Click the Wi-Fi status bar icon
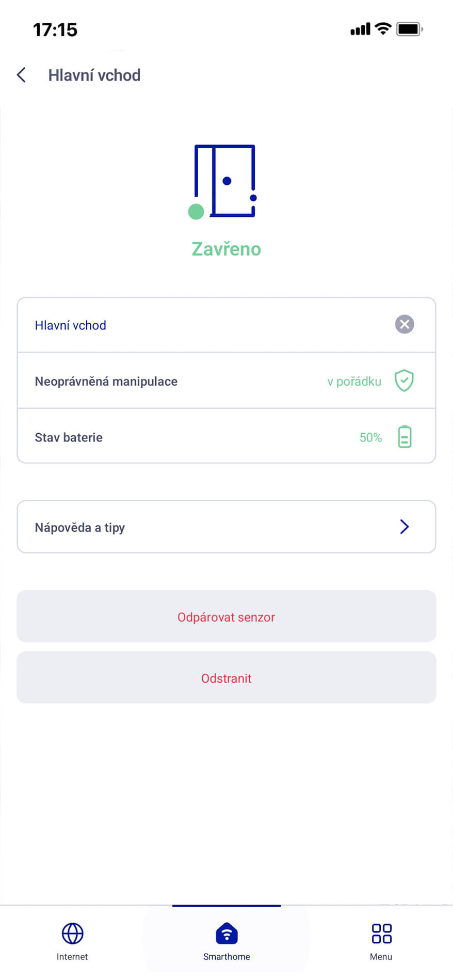This screenshot has height=980, width=453. (383, 29)
